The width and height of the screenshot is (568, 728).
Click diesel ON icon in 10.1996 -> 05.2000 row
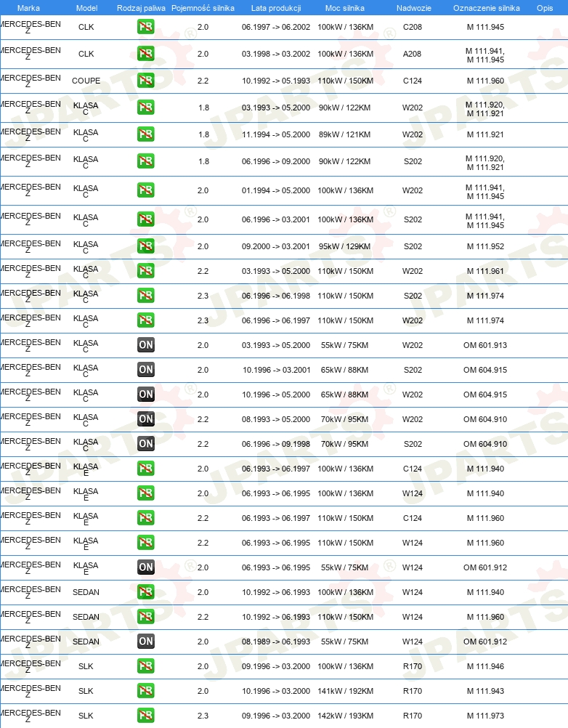click(146, 395)
